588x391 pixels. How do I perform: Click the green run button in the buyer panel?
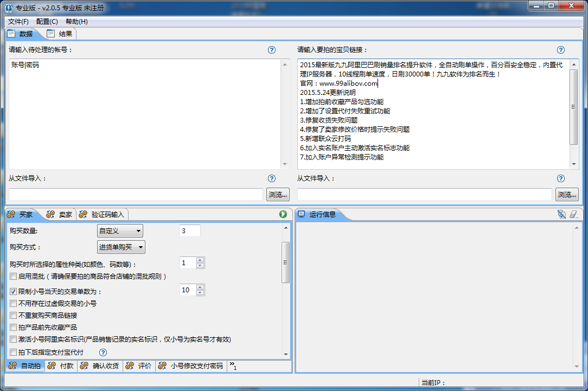[283, 214]
